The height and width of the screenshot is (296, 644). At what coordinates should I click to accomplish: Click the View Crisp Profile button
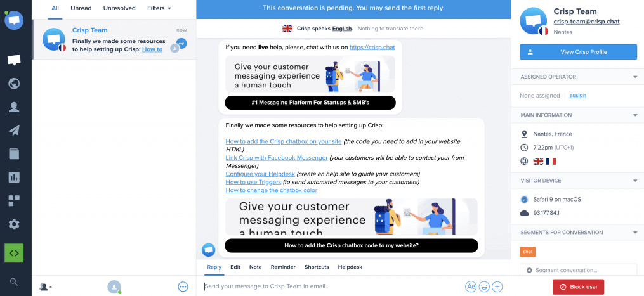578,52
